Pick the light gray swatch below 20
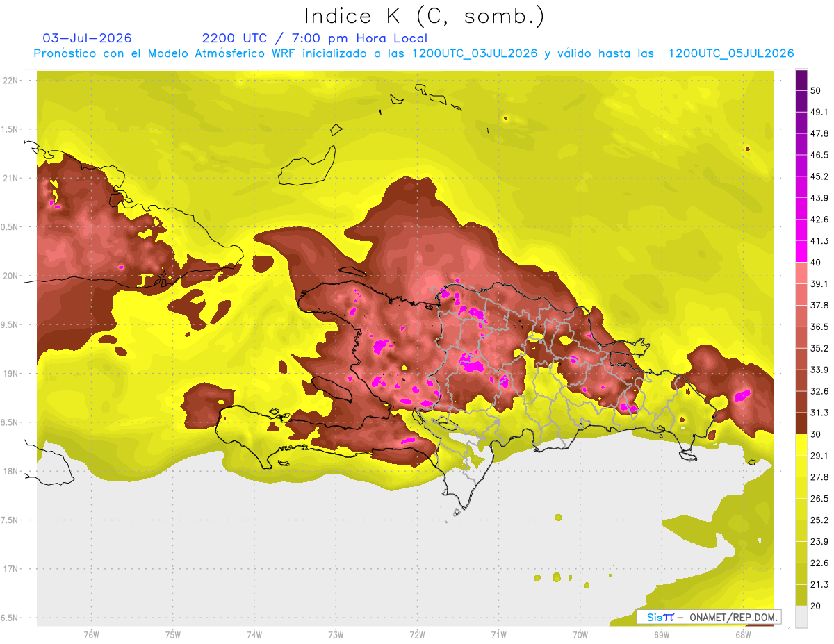 pyautogui.click(x=802, y=616)
